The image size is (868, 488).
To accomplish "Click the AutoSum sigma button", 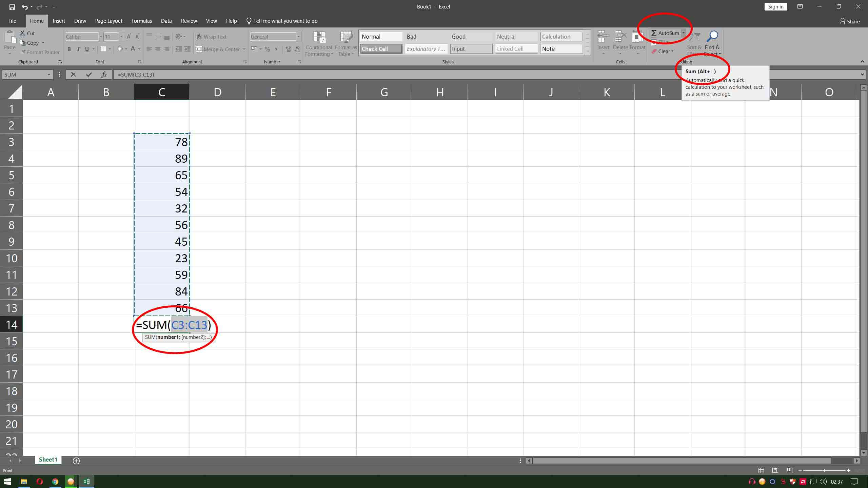I will click(665, 33).
